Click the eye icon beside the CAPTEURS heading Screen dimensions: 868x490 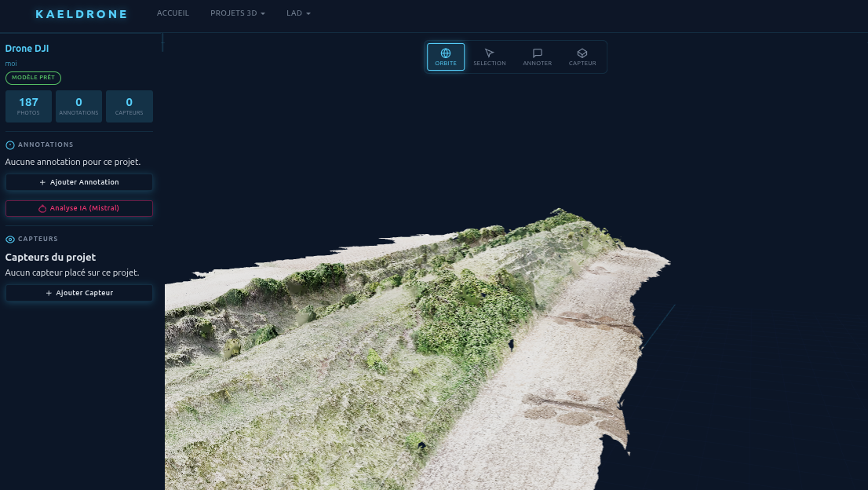point(9,239)
